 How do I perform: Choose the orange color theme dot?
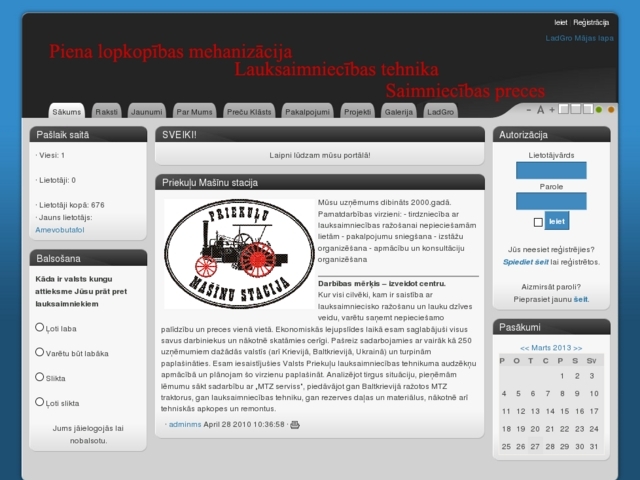point(611,110)
